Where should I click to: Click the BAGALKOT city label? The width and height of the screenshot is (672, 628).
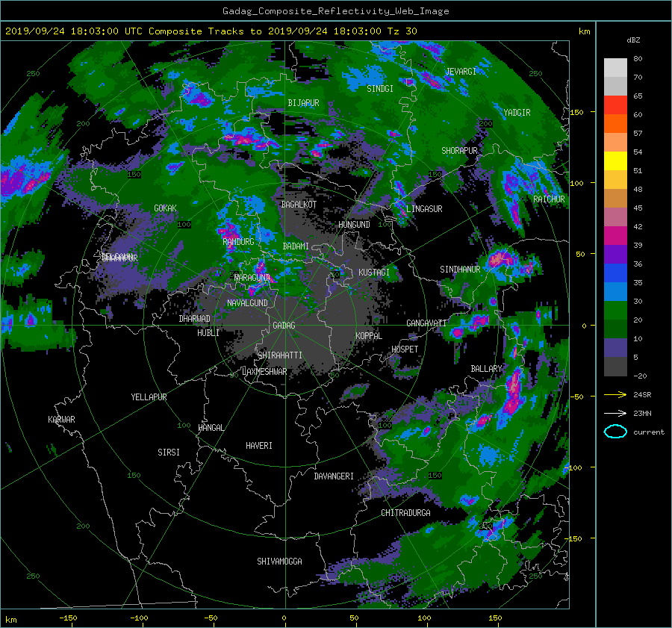(x=299, y=205)
